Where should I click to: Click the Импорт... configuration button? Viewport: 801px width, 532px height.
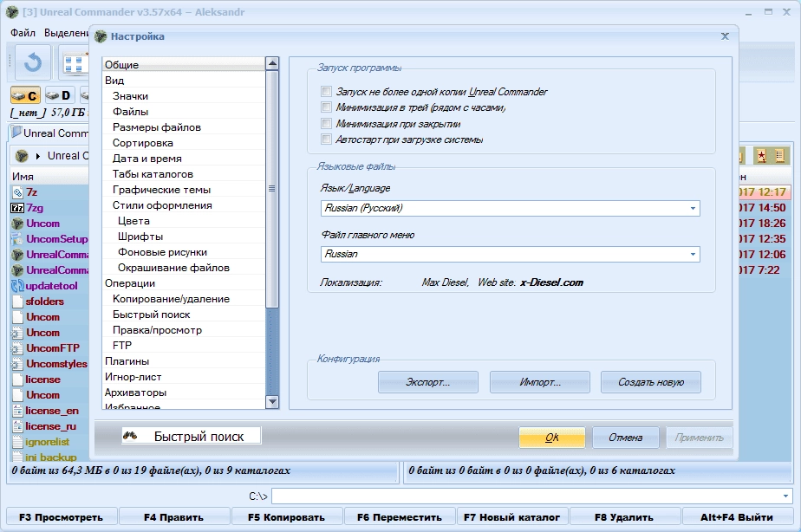pyautogui.click(x=540, y=382)
